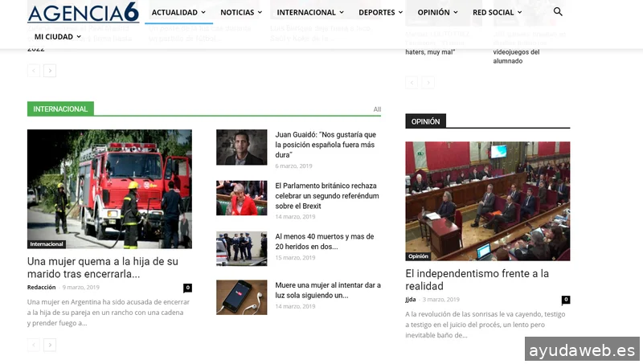
Task: Go to next Internacional page arrow
Action: click(x=50, y=345)
